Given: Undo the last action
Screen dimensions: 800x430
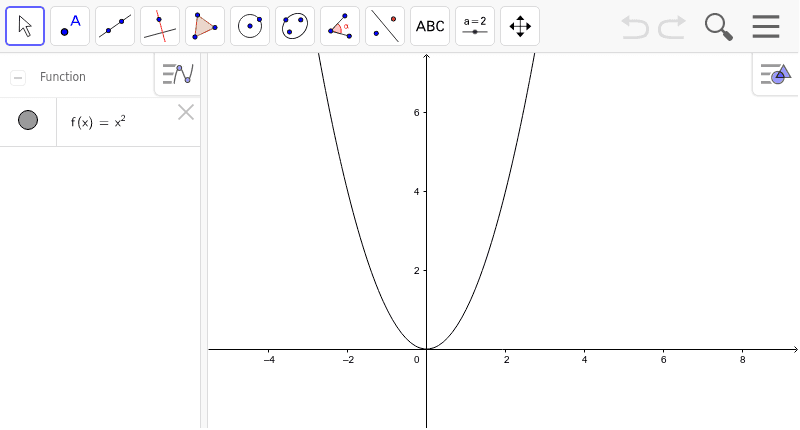Looking at the screenshot, I should [x=635, y=27].
